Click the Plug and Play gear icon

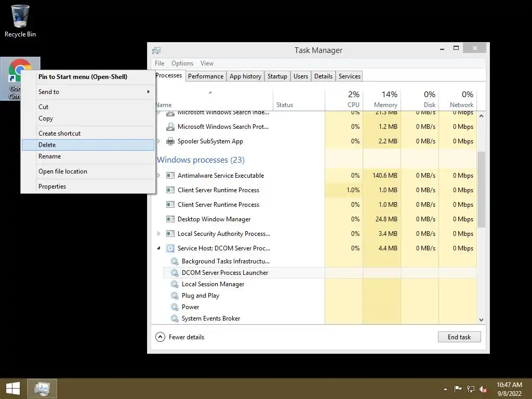175,296
